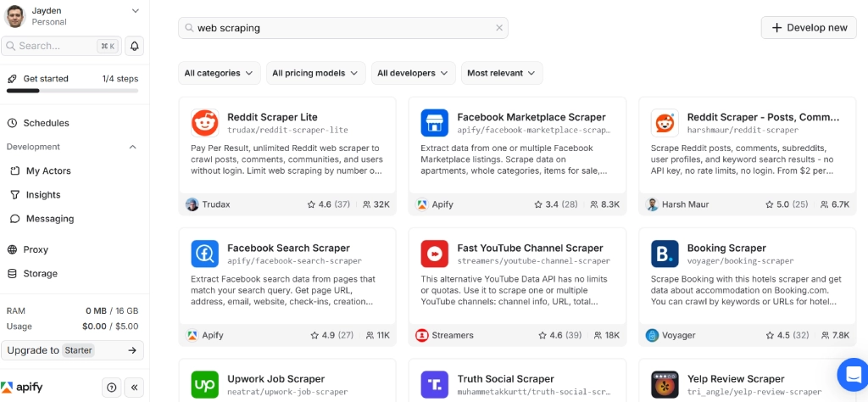Open the All developers dropdown
Image resolution: width=868 pixels, height=402 pixels.
click(413, 73)
